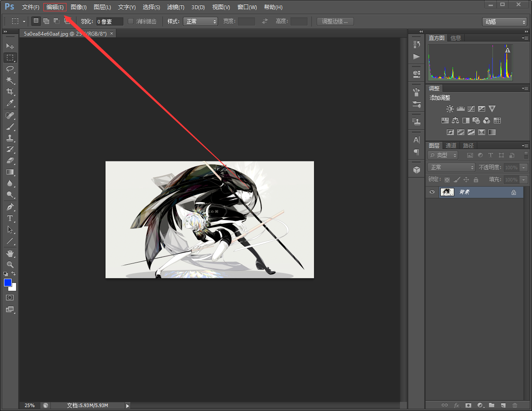Viewport: 532px width, 411px height.
Task: Switch to the 信息 tab
Action: 456,38
